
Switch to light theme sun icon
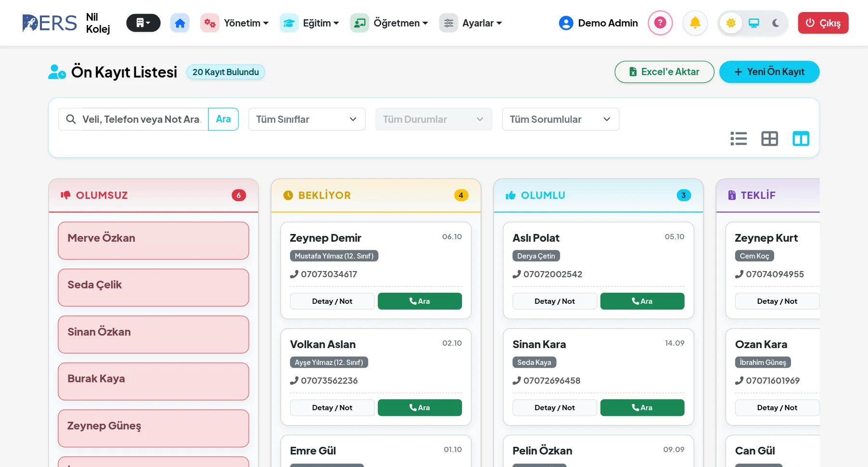(x=731, y=23)
